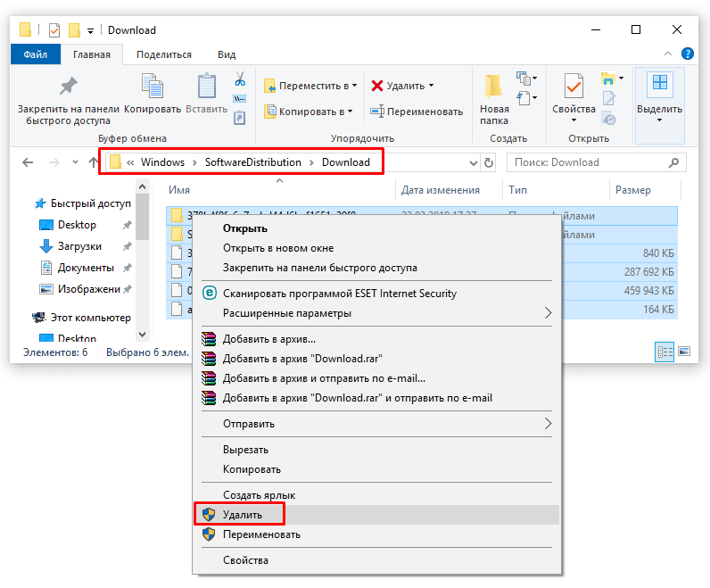This screenshot has width=710, height=588.
Task: Open Загрузки in the Quick Access pane
Action: 79,246
